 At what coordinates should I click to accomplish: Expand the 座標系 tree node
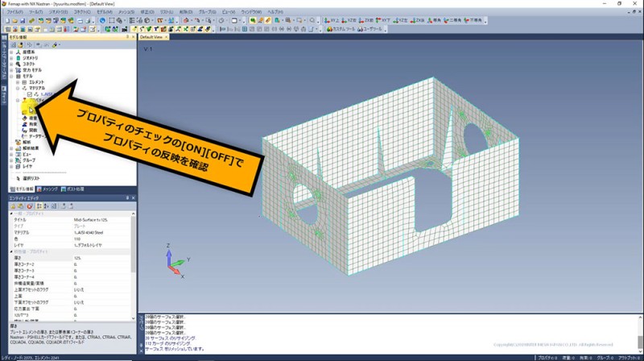11,52
